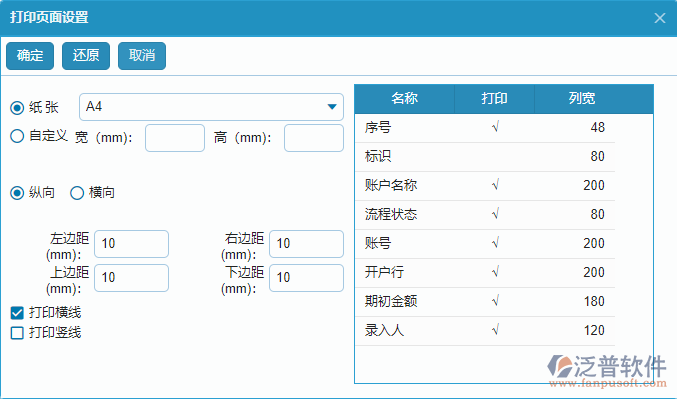Uncheck the 打印横线 checkbox
677x399 pixels.
pyautogui.click(x=17, y=313)
